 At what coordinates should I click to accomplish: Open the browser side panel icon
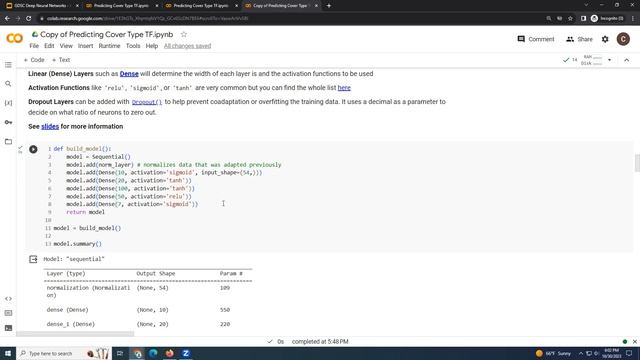(583, 18)
